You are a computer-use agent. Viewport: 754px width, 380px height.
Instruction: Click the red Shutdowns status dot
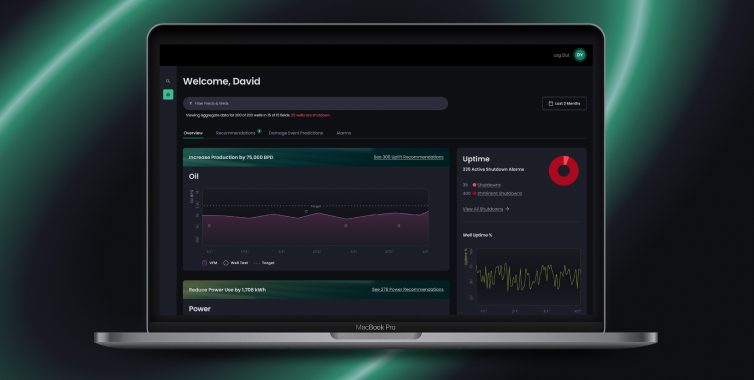[474, 185]
